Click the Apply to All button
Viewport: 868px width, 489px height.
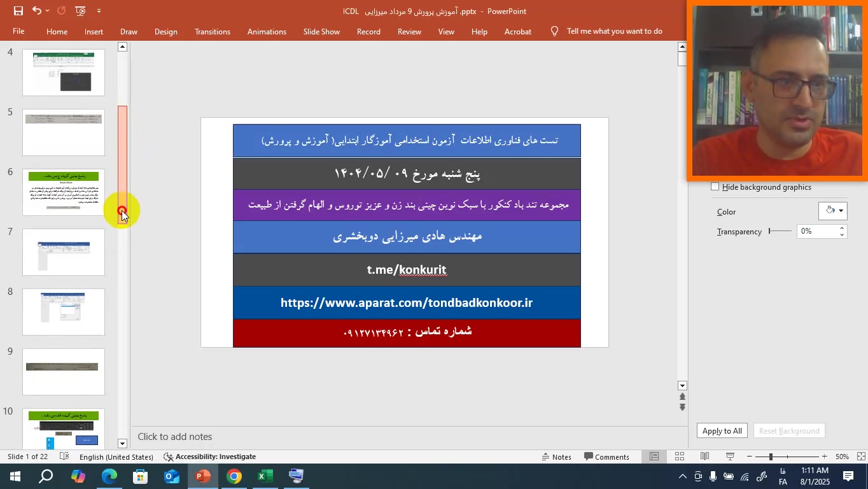click(x=722, y=431)
